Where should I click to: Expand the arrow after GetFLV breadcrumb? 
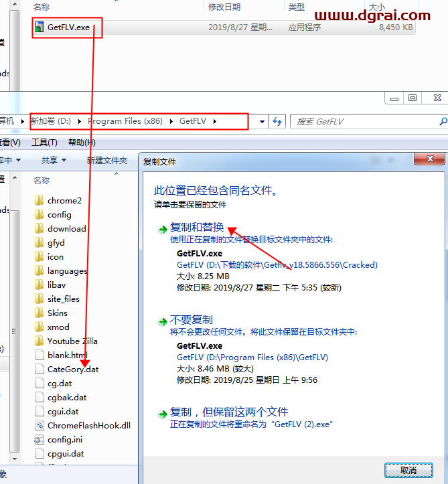214,121
